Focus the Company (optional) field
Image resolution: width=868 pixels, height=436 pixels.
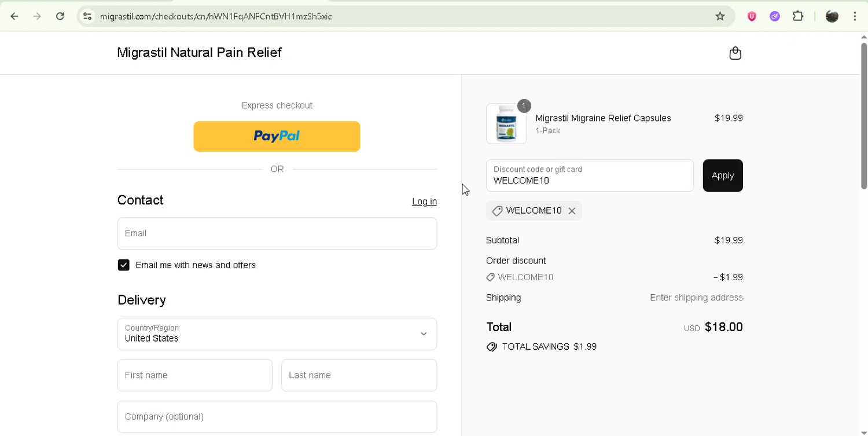pos(277,417)
